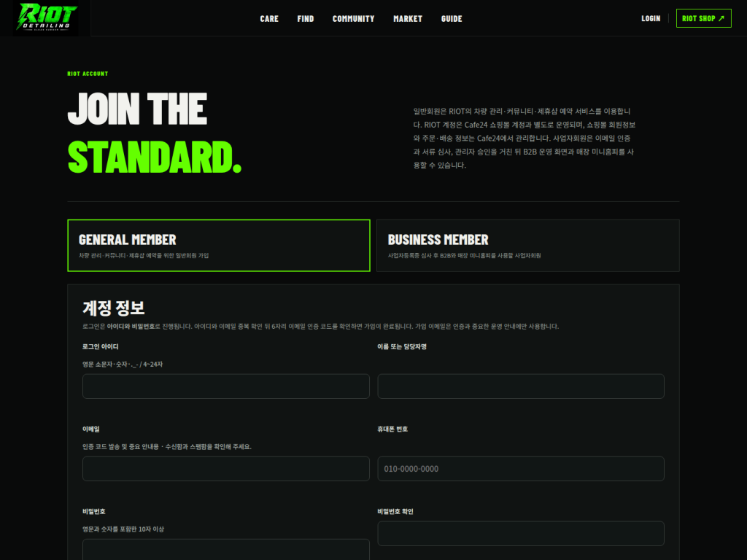
Task: Click the JOIN THE headline
Action: tap(137, 109)
